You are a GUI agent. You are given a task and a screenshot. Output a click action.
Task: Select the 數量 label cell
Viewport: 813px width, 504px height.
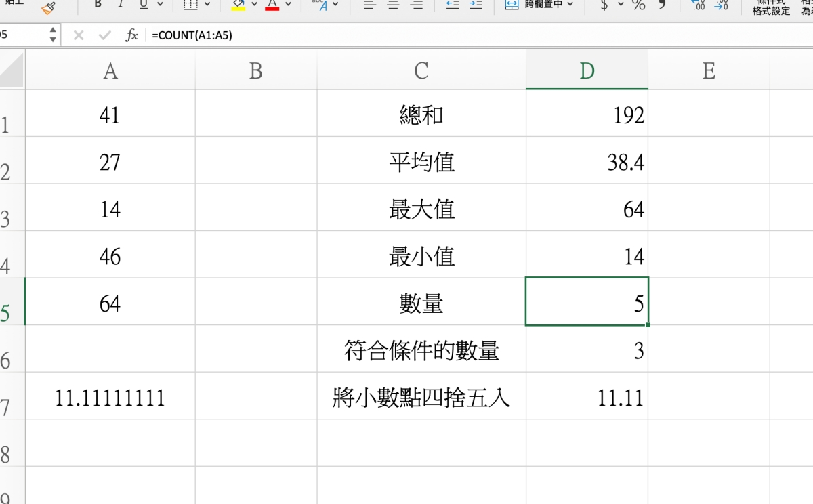421,301
